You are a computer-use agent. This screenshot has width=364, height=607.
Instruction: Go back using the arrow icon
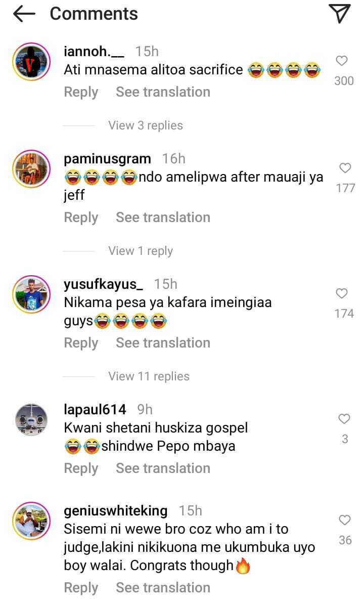pyautogui.click(x=24, y=14)
